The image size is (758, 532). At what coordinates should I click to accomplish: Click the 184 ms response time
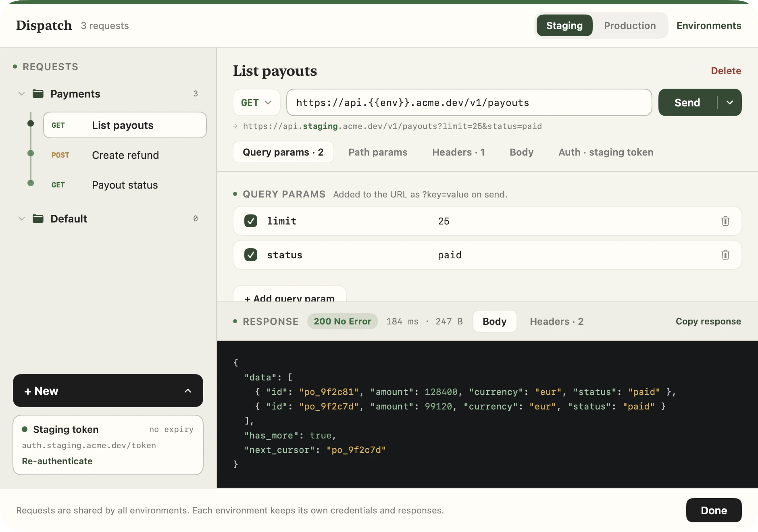(x=402, y=321)
